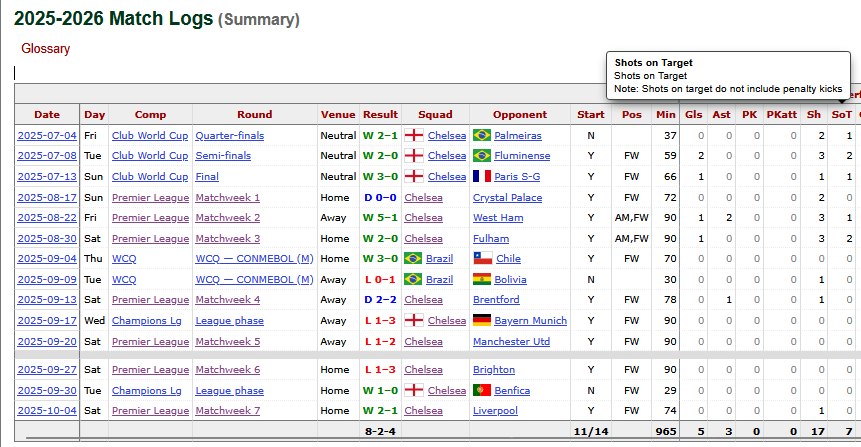The width and height of the screenshot is (861, 447).
Task: Open Brazil squad link in Chile row
Action: click(x=439, y=259)
